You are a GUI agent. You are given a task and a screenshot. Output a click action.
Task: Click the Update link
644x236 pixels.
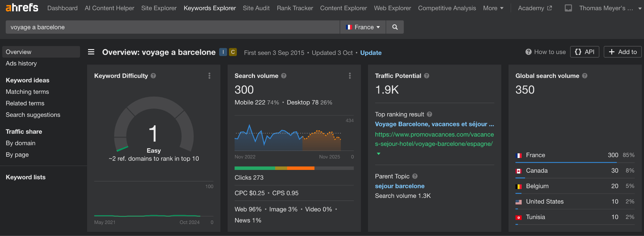[371, 53]
